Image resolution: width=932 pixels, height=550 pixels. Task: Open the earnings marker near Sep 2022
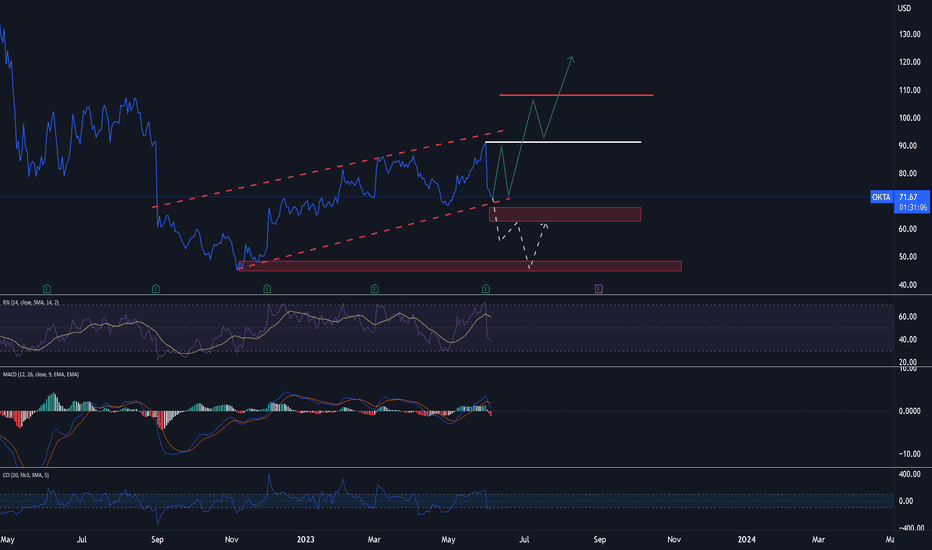[156, 289]
